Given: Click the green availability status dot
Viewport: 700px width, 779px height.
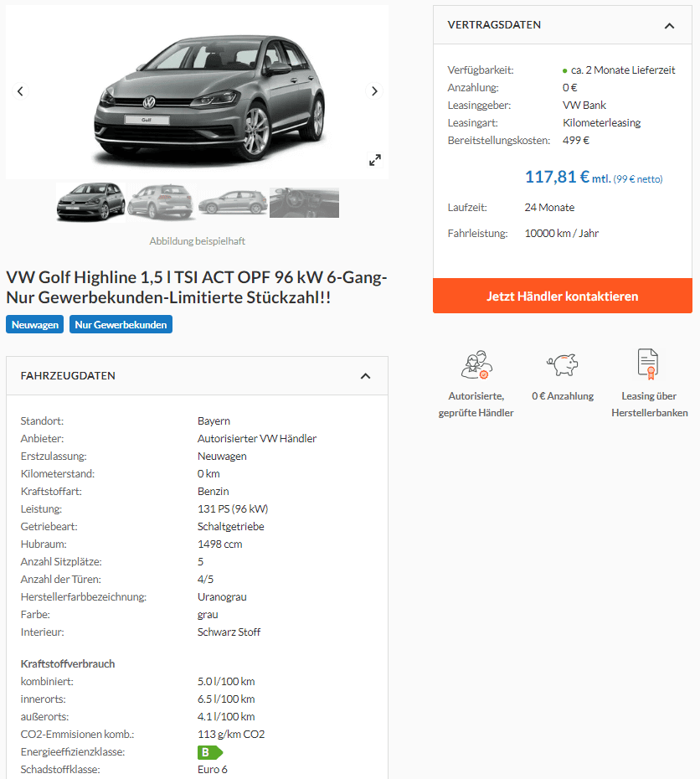Looking at the screenshot, I should (x=565, y=71).
